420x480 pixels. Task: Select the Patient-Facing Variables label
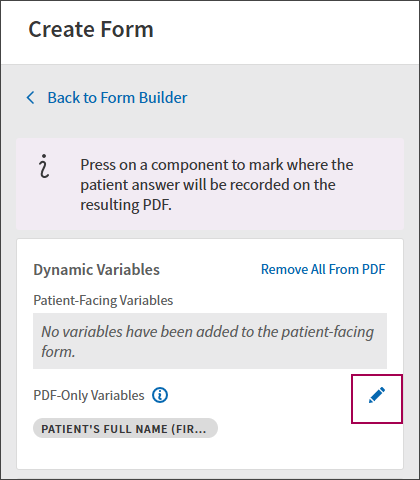[103, 300]
